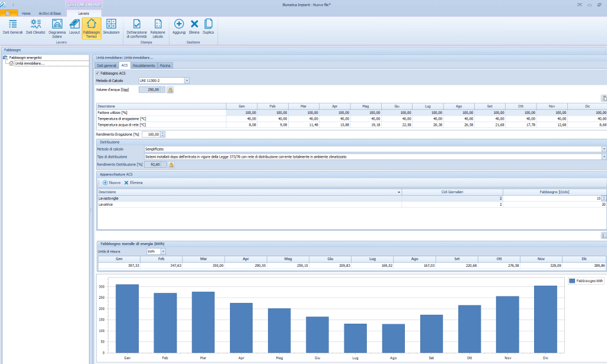Click the lock icon beside Volume d'acqua

pos(170,90)
